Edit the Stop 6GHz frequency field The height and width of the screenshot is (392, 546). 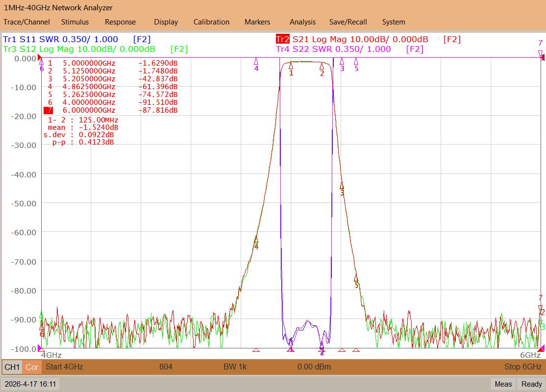(x=522, y=367)
